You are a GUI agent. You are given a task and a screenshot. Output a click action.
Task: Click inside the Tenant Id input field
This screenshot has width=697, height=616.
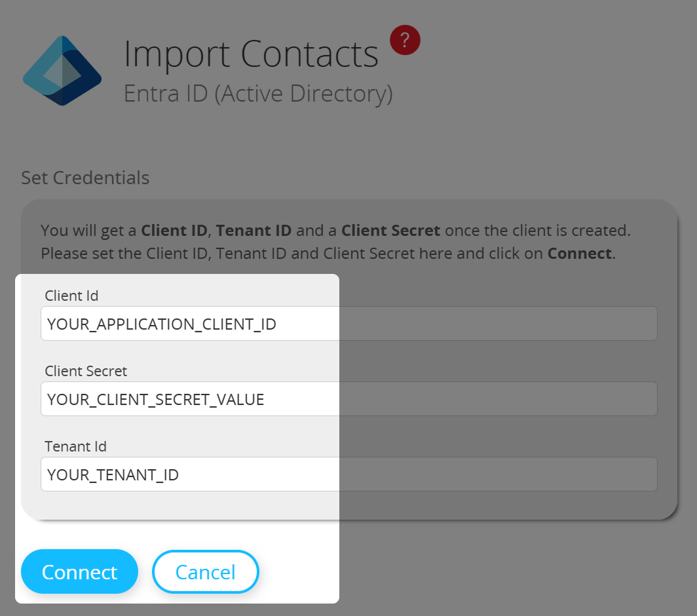pos(197,474)
